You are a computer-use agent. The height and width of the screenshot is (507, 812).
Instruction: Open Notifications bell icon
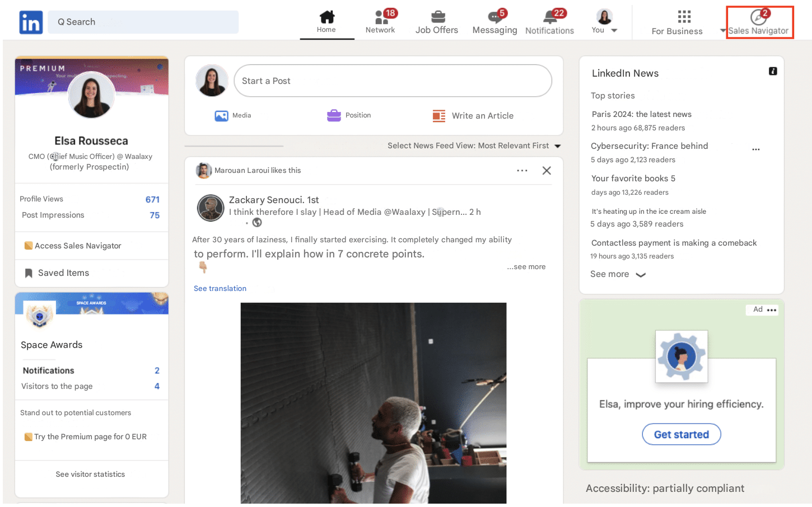tap(549, 17)
